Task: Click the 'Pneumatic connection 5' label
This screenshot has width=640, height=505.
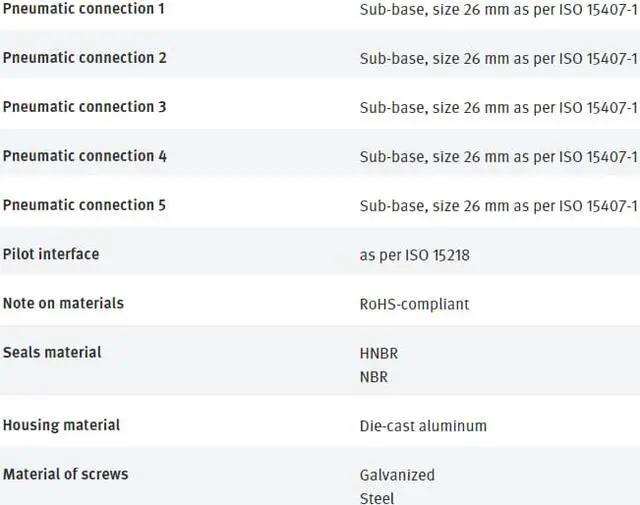Action: 84,205
